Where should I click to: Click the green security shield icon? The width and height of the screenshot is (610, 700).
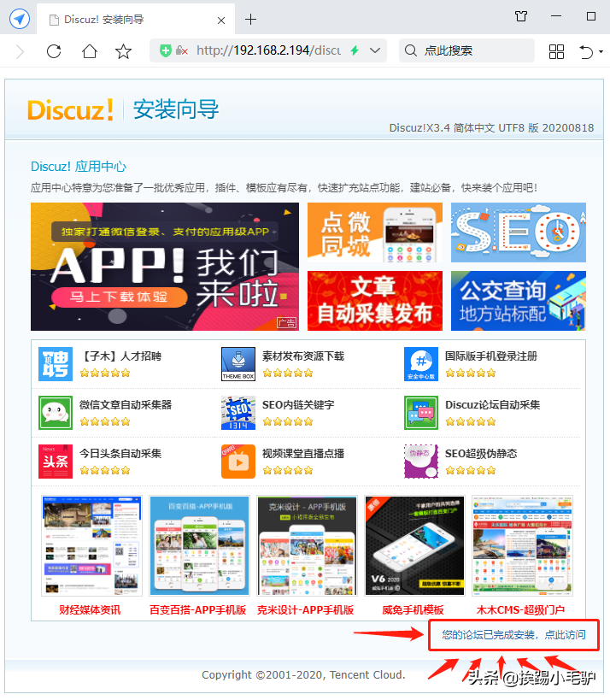(166, 51)
